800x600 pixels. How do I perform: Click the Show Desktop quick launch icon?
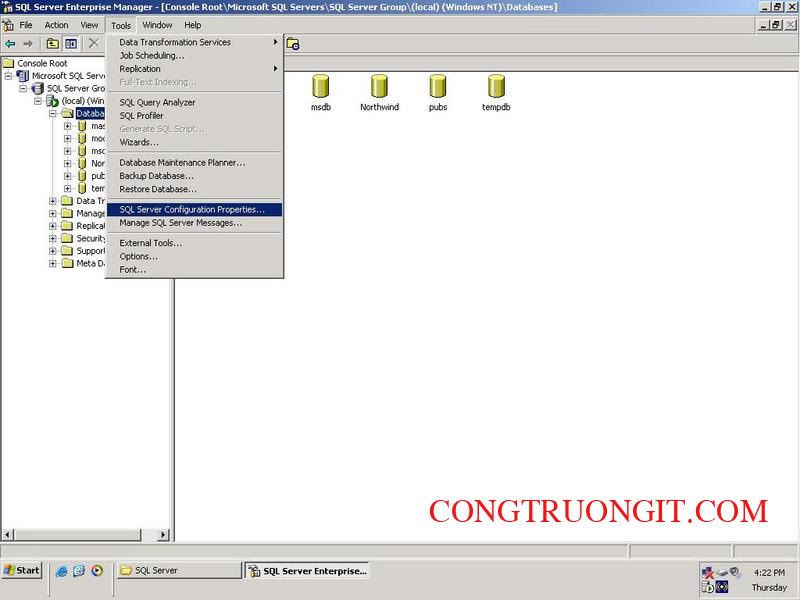(79, 571)
